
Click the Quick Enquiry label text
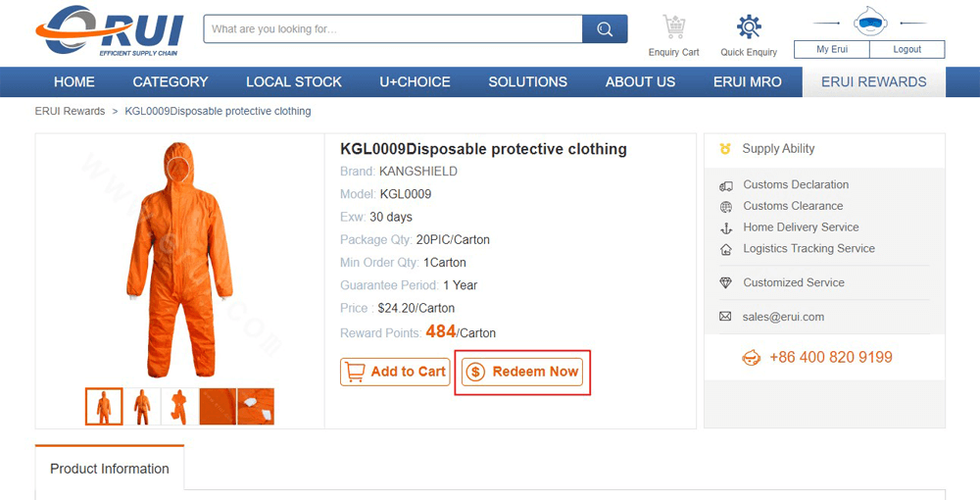[749, 53]
